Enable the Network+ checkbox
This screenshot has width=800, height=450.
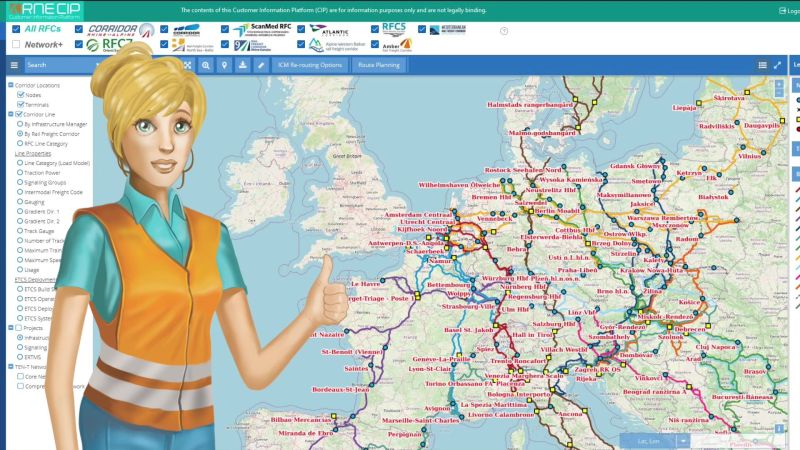(15, 45)
